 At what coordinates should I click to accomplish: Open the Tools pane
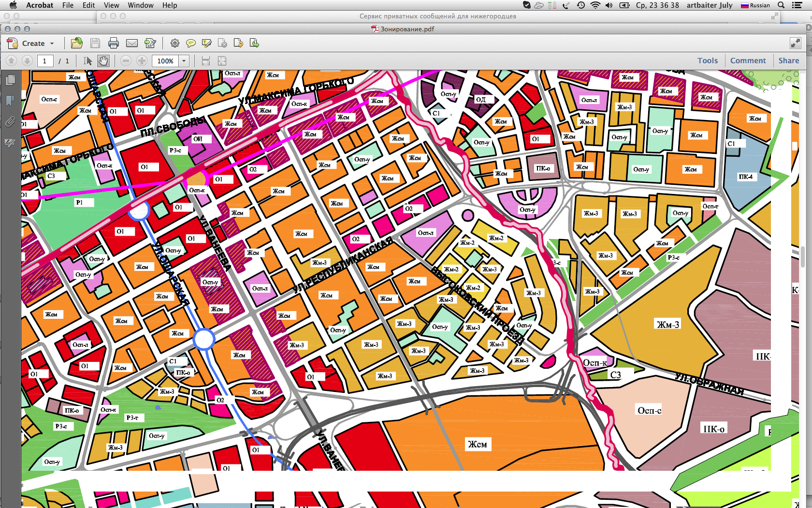(707, 60)
